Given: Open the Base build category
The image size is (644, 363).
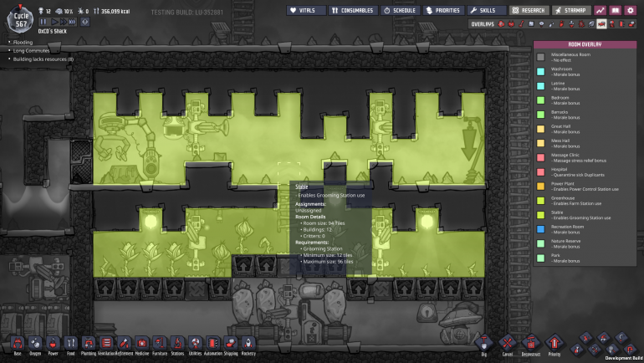Looking at the screenshot, I should [18, 344].
